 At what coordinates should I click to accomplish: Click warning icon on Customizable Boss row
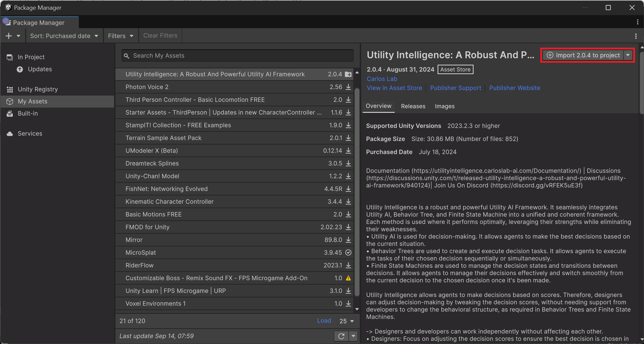348,278
